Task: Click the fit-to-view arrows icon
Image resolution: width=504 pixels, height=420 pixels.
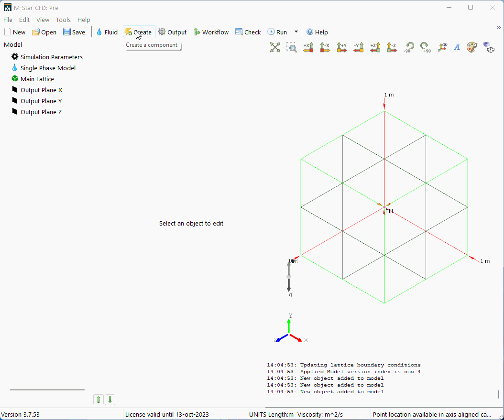Action: [275, 47]
